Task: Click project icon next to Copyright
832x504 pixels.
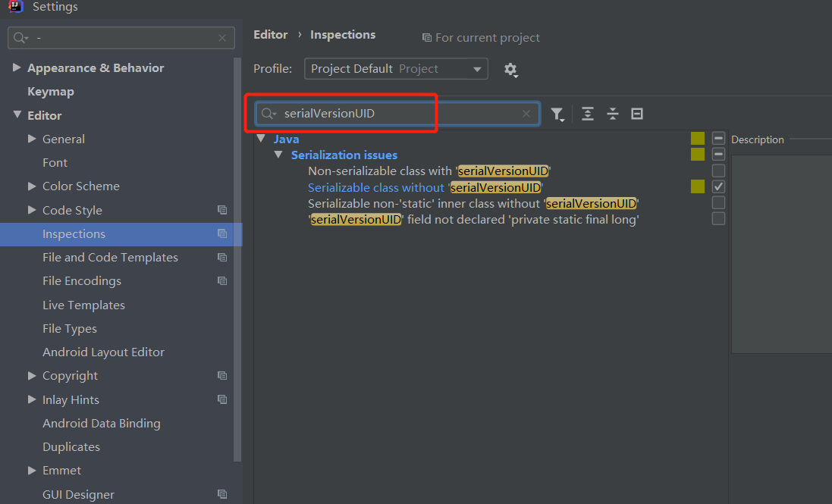Action: [x=222, y=376]
